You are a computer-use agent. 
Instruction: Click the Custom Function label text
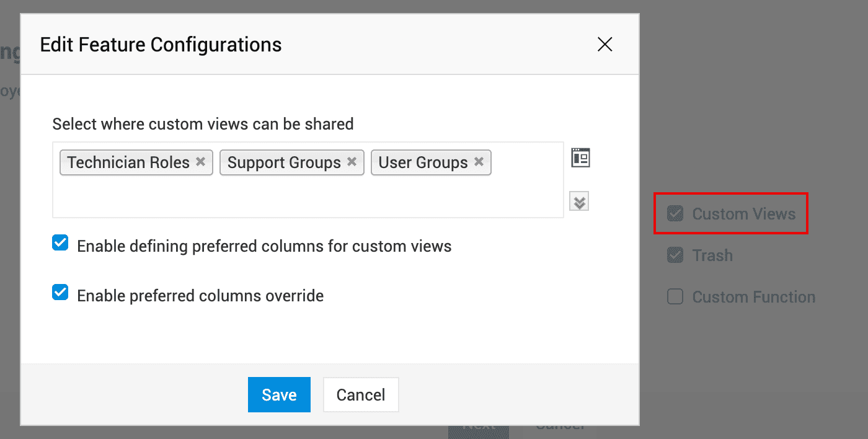point(753,297)
